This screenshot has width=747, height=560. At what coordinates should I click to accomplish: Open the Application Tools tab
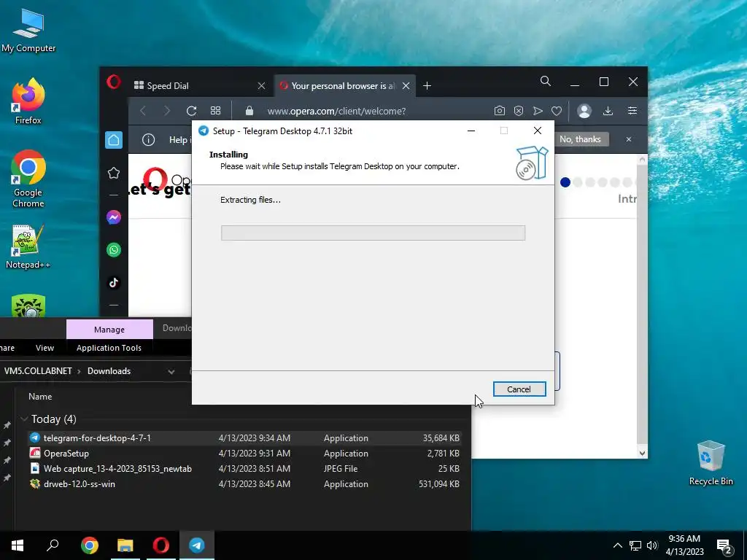109,348
